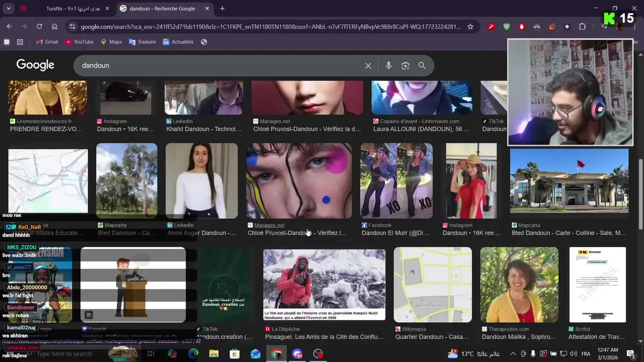
Task: Open Task View on the taskbar
Action: tap(150, 354)
